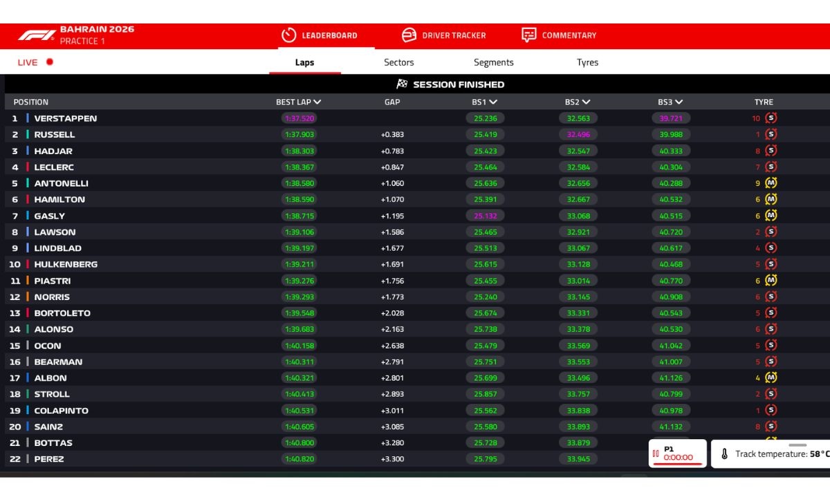
Task: Click Gasly's purple BS1 time 25.132
Action: click(486, 216)
